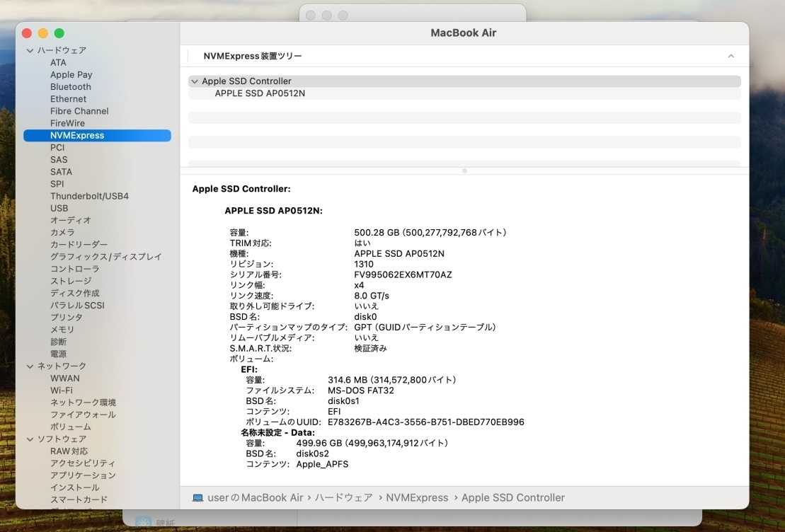Select プリンタ in the sidebar
Viewport: 785px width, 532px height.
[66, 318]
